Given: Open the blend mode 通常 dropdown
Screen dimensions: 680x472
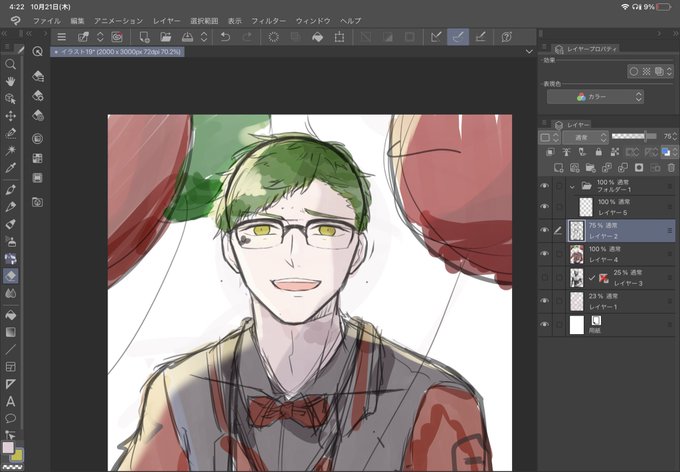Looking at the screenshot, I should point(585,138).
